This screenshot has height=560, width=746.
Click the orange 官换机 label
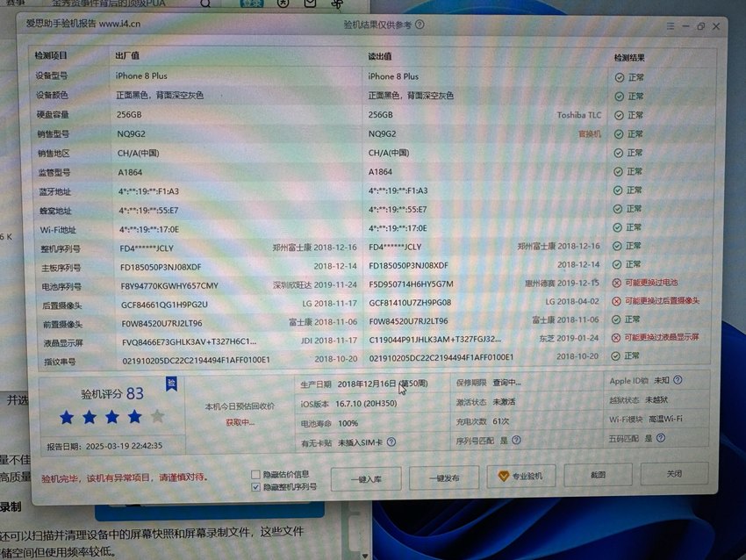590,134
